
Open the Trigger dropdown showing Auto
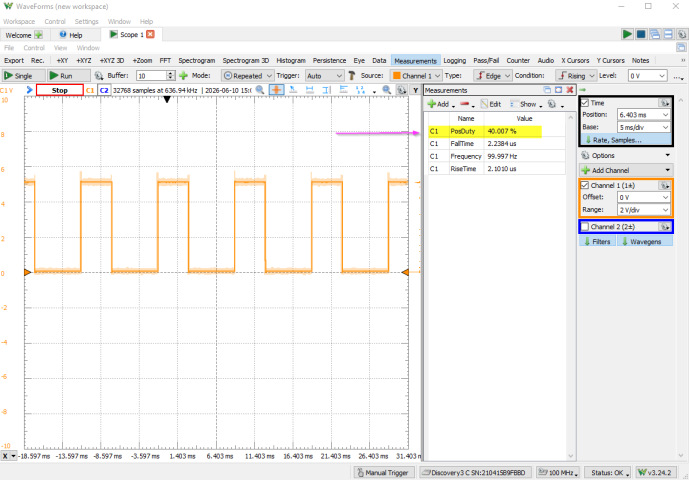click(324, 76)
